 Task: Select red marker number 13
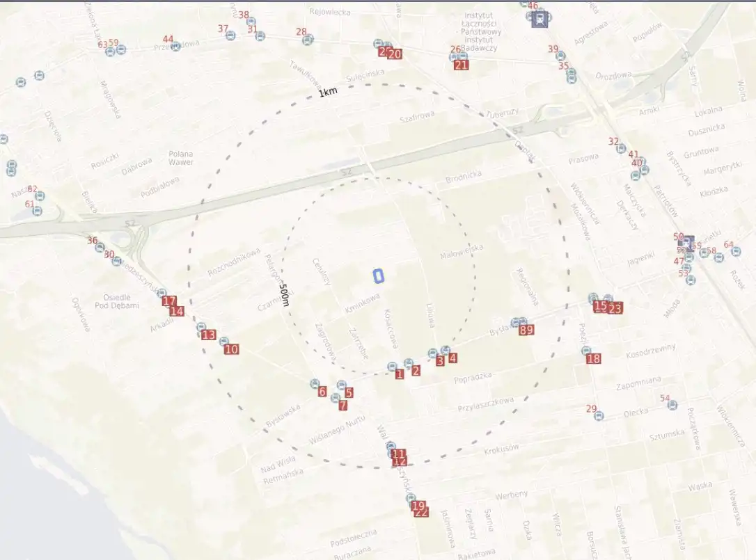point(209,335)
